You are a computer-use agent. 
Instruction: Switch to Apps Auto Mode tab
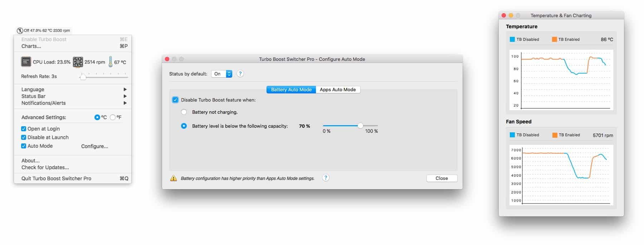338,89
